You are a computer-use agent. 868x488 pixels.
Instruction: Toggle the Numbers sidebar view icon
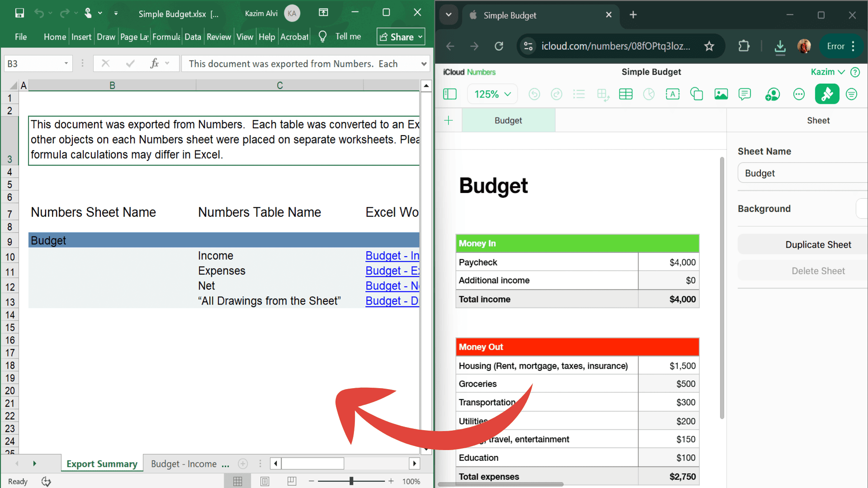click(x=450, y=94)
